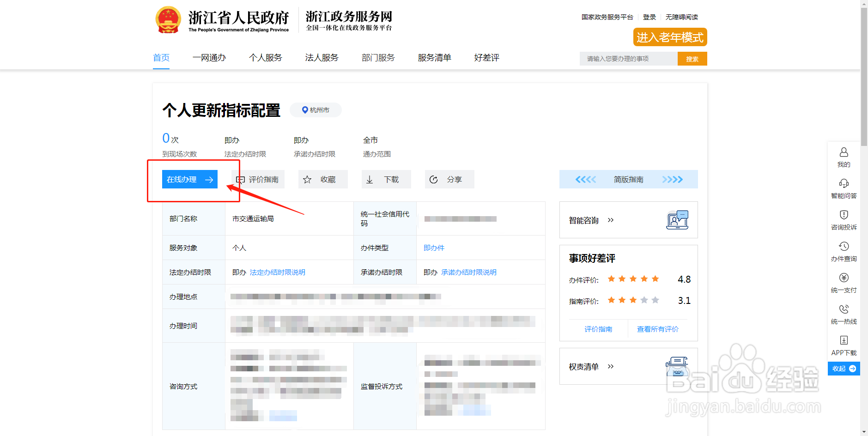Open the 部门服务 menu
Image resolution: width=868 pixels, height=436 pixels.
coord(378,58)
